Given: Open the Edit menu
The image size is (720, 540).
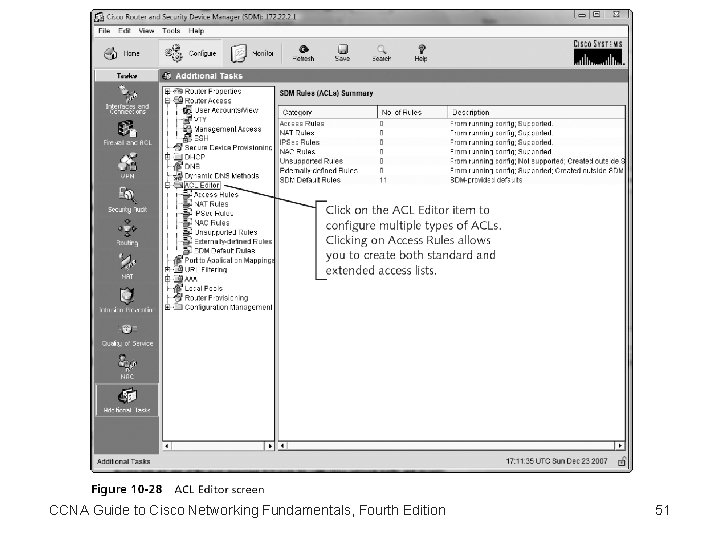Looking at the screenshot, I should click(124, 31).
